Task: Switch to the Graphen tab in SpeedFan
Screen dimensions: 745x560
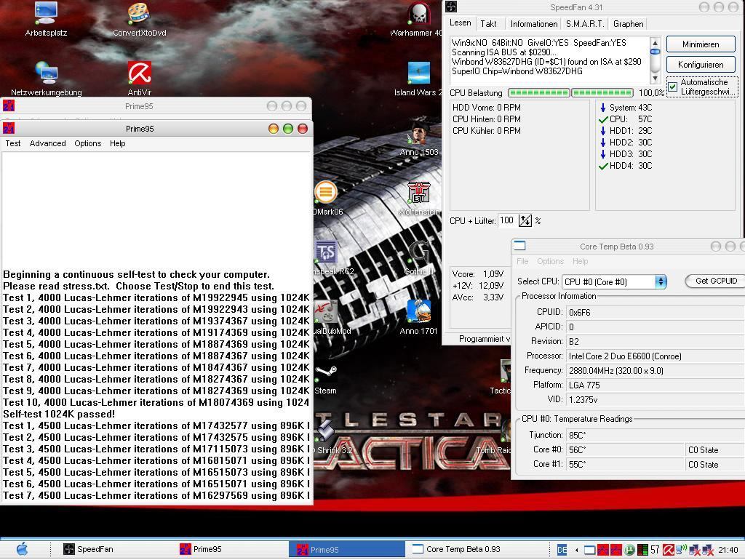Action: pyautogui.click(x=628, y=24)
